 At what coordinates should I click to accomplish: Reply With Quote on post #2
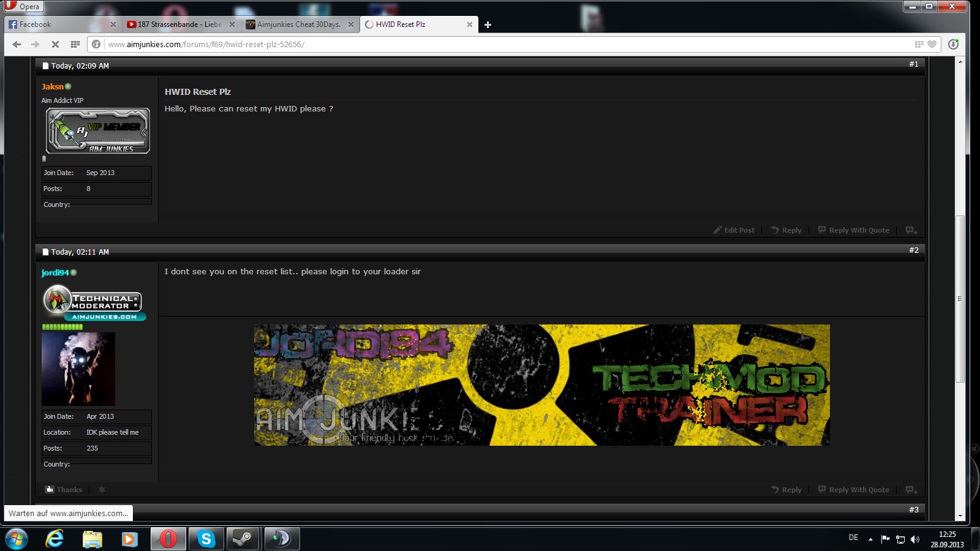[x=854, y=490]
